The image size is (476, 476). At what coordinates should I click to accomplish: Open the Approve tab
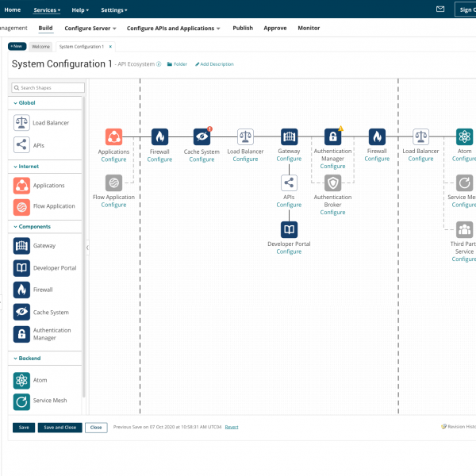tap(275, 28)
